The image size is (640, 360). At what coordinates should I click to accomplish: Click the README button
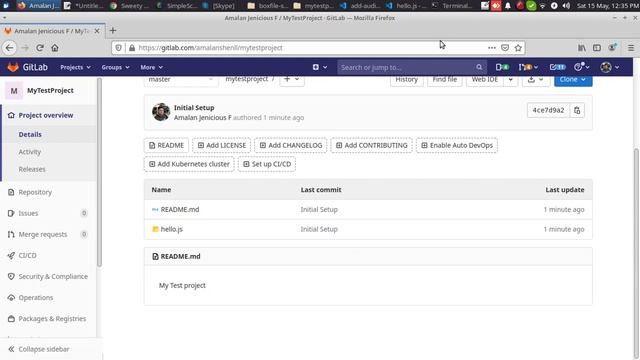point(166,146)
